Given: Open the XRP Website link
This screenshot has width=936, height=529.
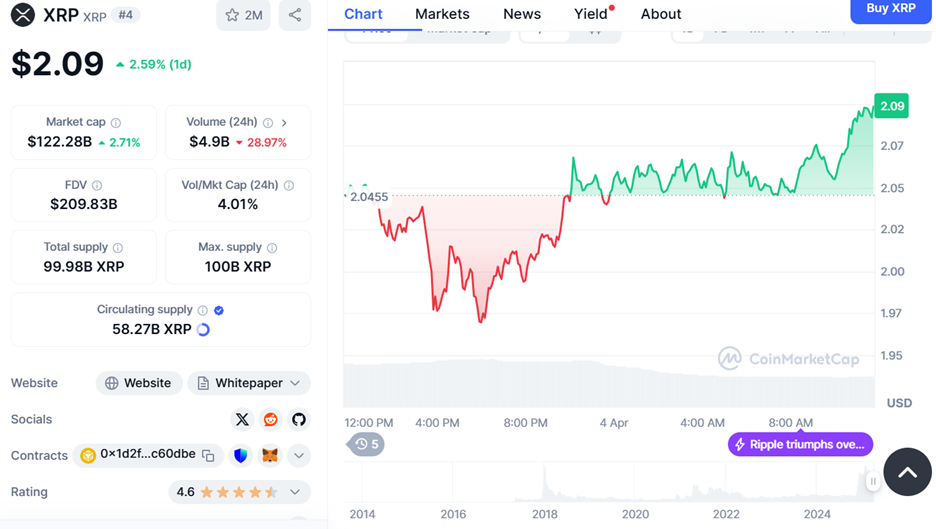Looking at the screenshot, I should point(138,383).
